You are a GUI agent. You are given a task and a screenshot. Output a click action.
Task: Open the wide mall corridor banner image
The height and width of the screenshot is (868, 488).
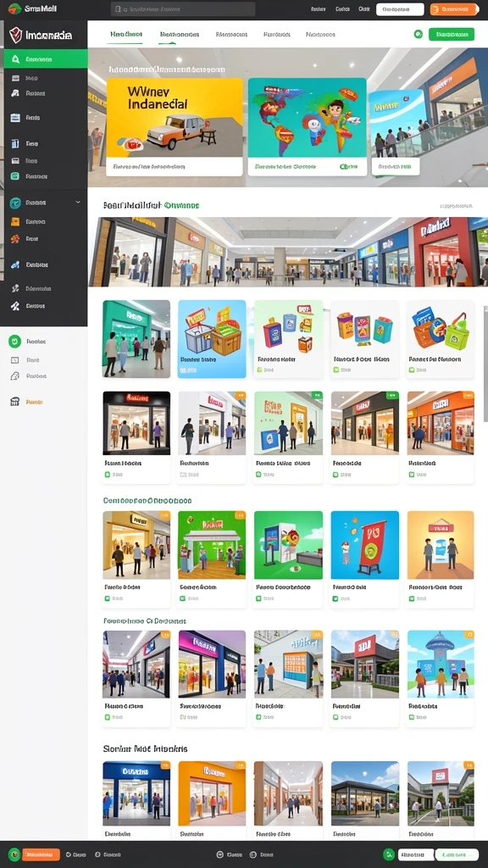(x=288, y=252)
